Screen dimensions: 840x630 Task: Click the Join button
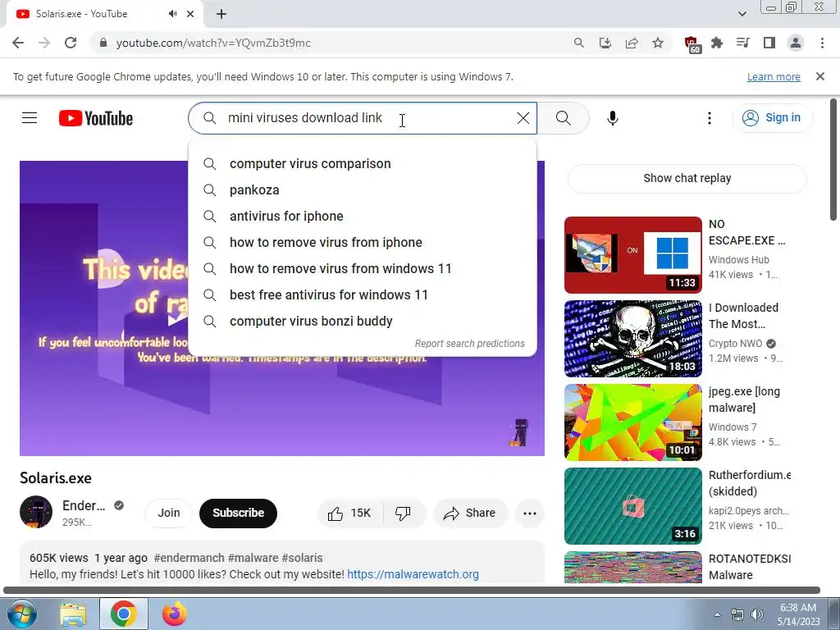coord(168,514)
